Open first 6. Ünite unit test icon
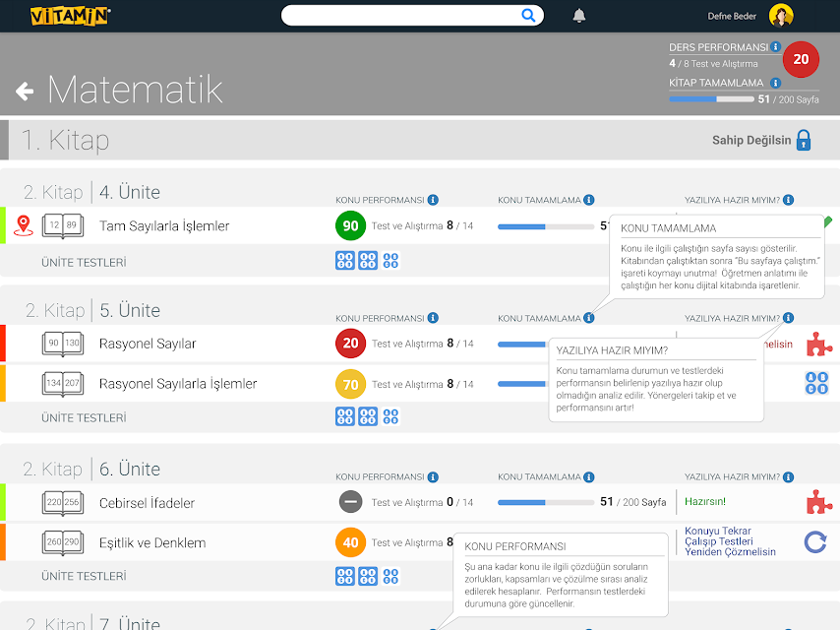This screenshot has width=840, height=630. [345, 577]
